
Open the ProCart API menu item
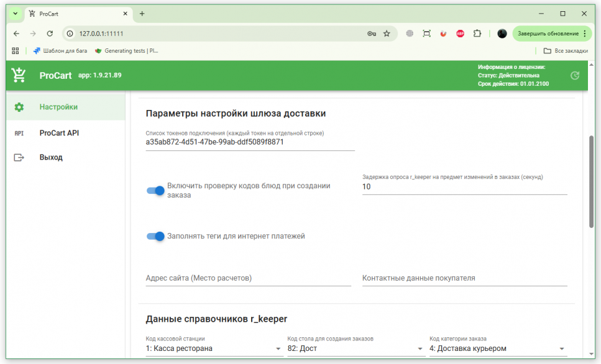point(59,133)
